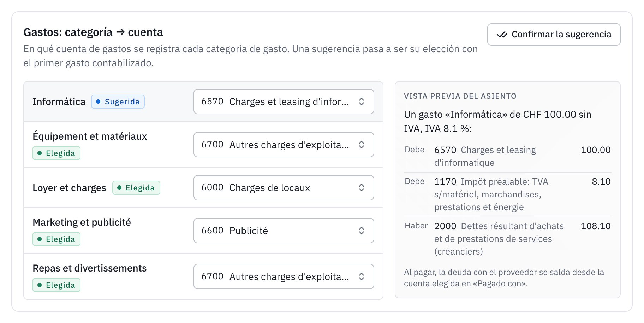Click the Sugerida badge next to Informática
644x323 pixels.
(118, 102)
